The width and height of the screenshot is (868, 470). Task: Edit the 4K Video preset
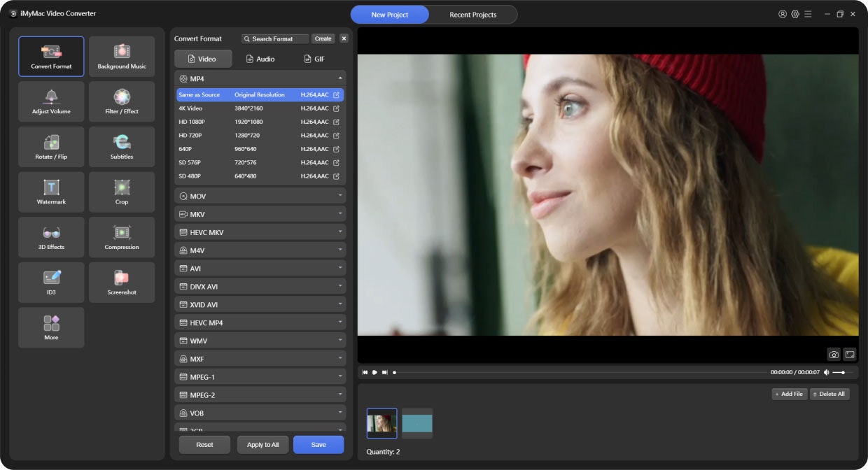tap(336, 108)
